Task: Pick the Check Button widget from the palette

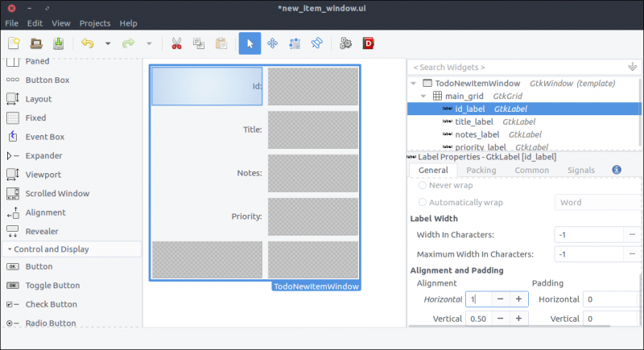Action: point(51,304)
